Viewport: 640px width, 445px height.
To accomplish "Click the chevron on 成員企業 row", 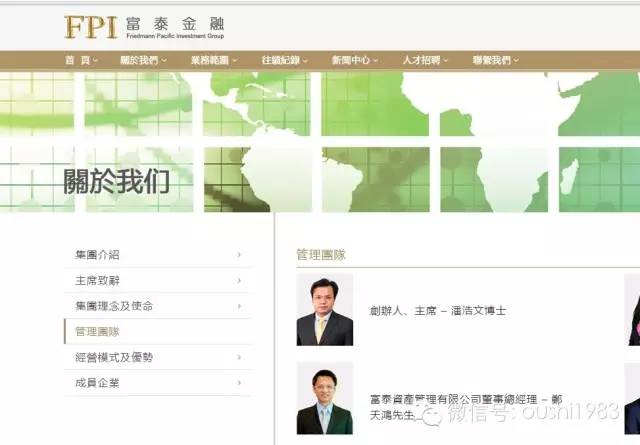I will tap(239, 383).
